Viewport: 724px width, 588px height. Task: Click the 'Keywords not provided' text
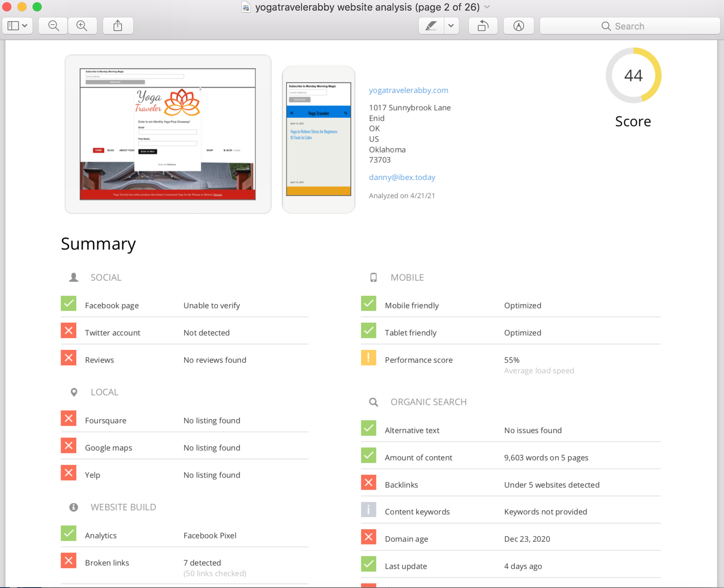pos(546,512)
